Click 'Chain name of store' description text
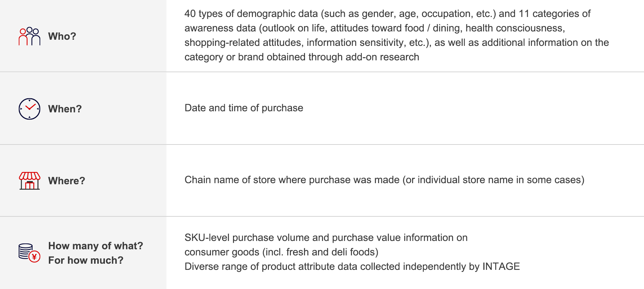This screenshot has width=644, height=289. [385, 180]
